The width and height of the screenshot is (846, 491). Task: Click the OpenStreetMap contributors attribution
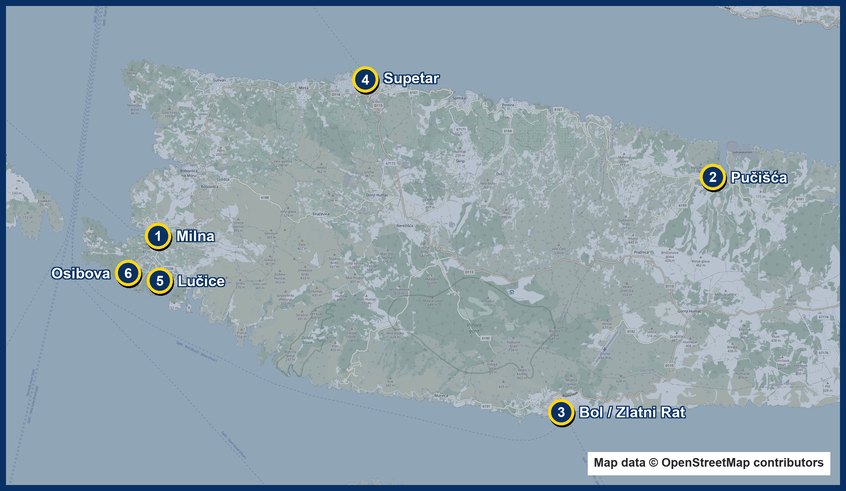tap(708, 463)
